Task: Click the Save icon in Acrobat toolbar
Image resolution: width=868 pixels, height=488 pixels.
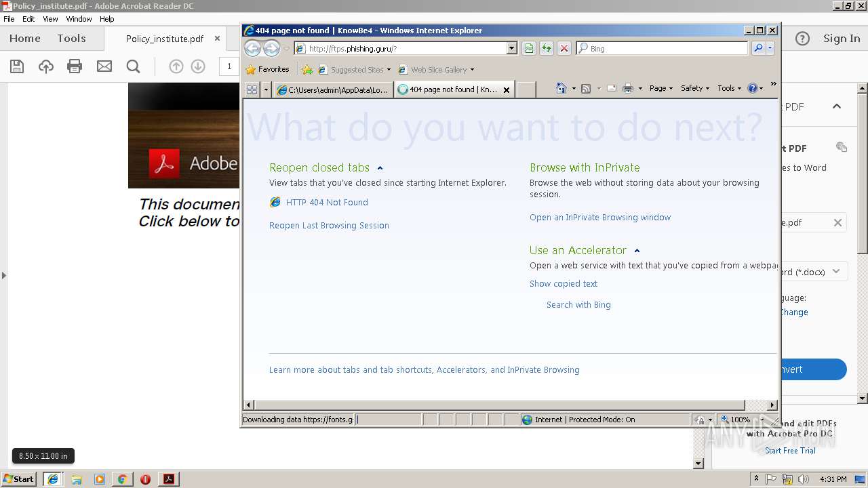Action: 17,66
